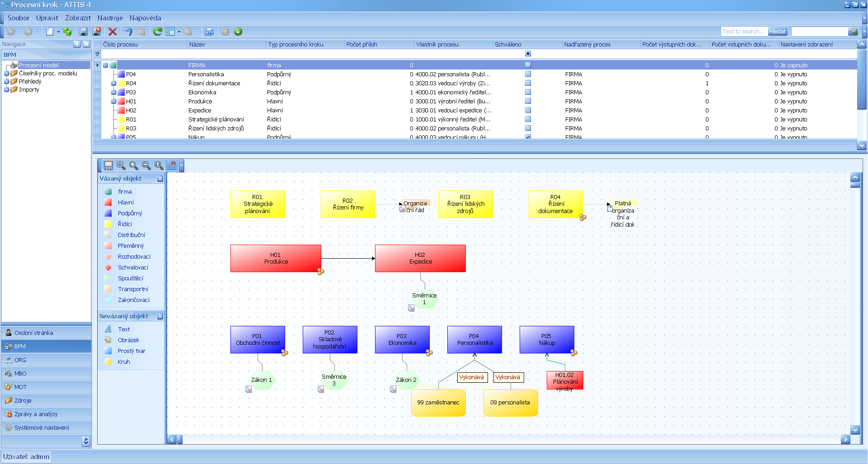Select Procesní model tree item

(x=38, y=65)
